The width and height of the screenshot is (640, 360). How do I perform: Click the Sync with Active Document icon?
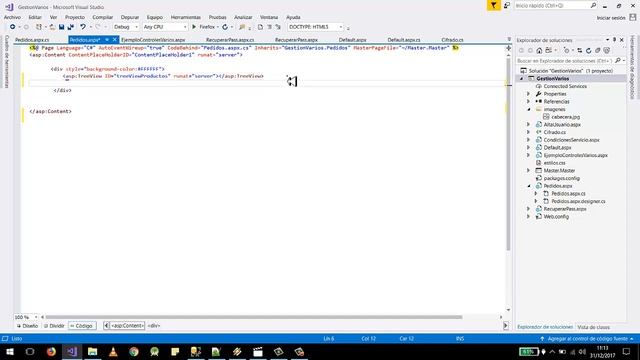click(x=580, y=51)
